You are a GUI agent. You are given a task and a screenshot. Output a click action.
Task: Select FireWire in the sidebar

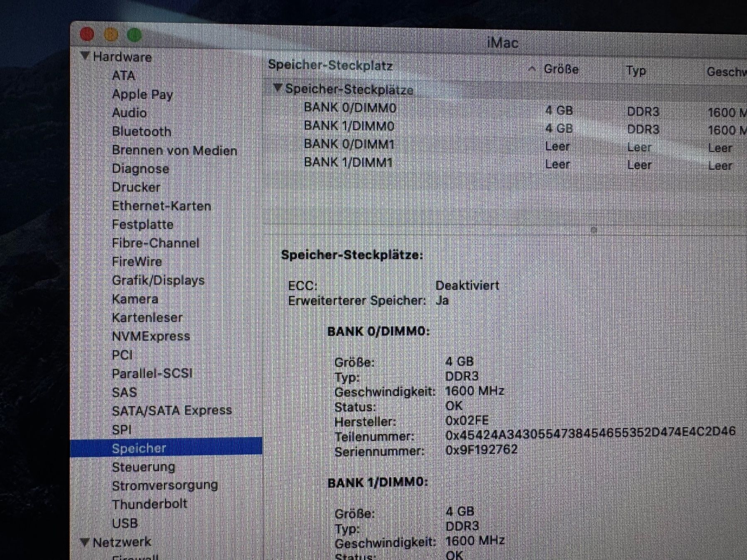pyautogui.click(x=137, y=262)
